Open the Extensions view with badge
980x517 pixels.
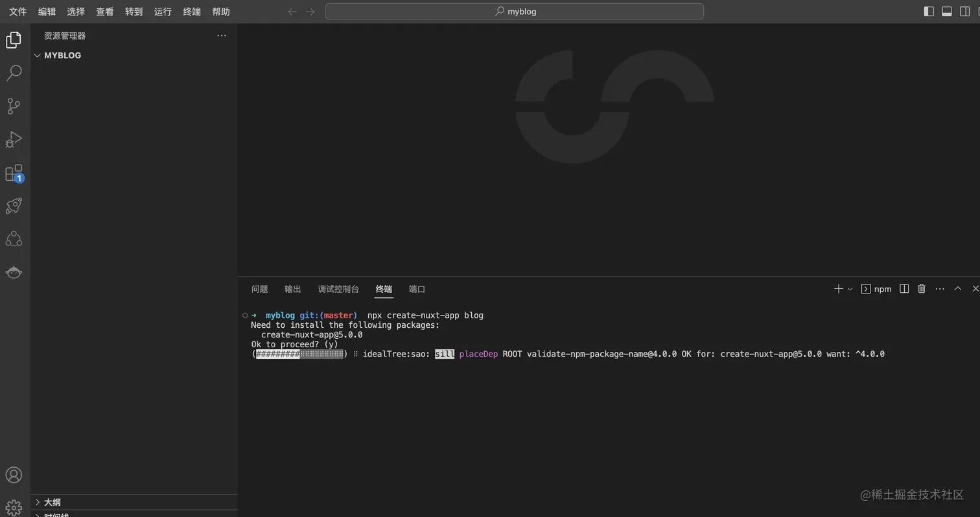[14, 173]
